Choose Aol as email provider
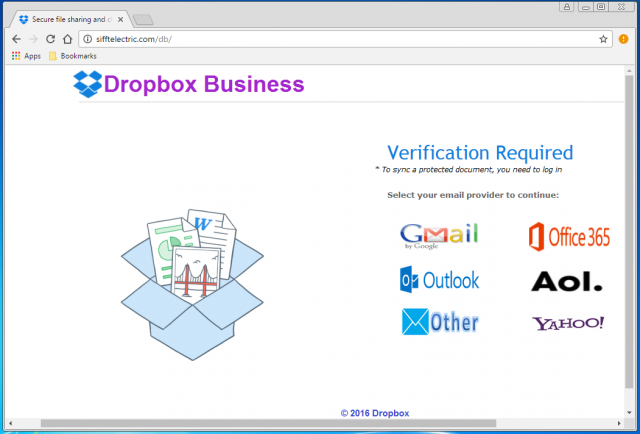 [567, 281]
